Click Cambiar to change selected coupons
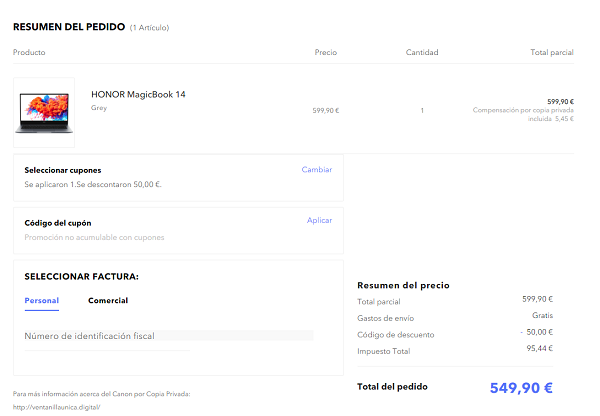This screenshot has width=600, height=416. (316, 170)
